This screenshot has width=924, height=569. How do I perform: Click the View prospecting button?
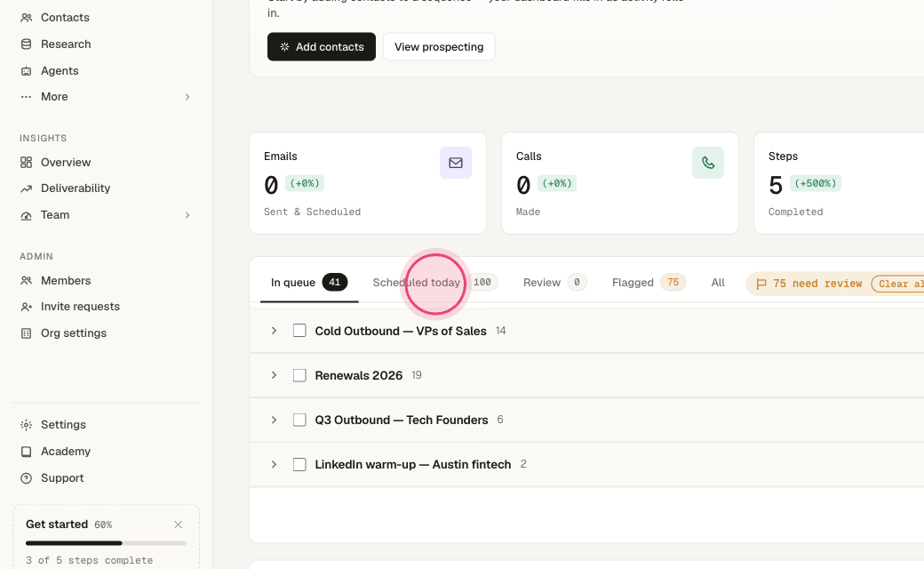[x=439, y=46]
